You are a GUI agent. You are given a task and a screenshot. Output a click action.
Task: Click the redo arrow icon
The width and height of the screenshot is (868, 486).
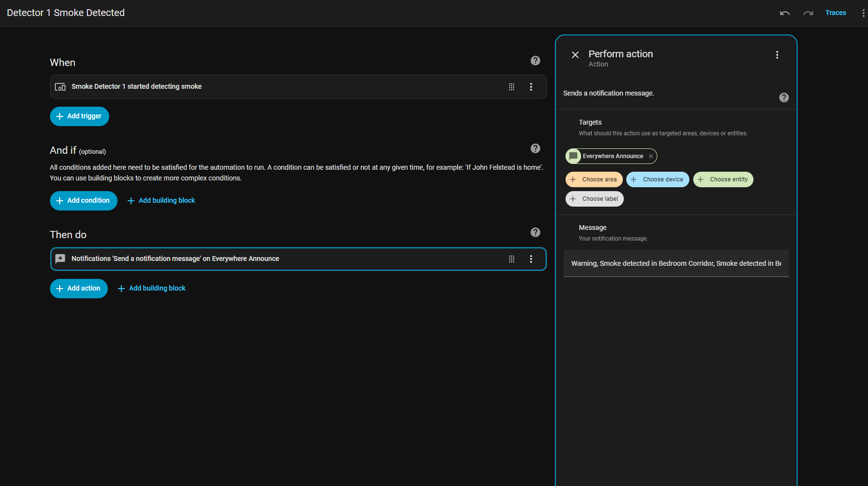[808, 13]
